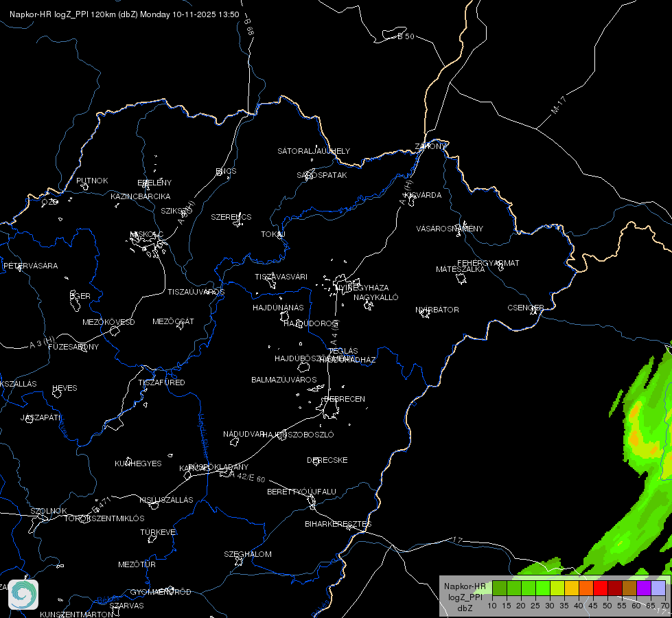The image size is (672, 618).
Task: Click the 'EGER' city label
Action: [x=80, y=296]
